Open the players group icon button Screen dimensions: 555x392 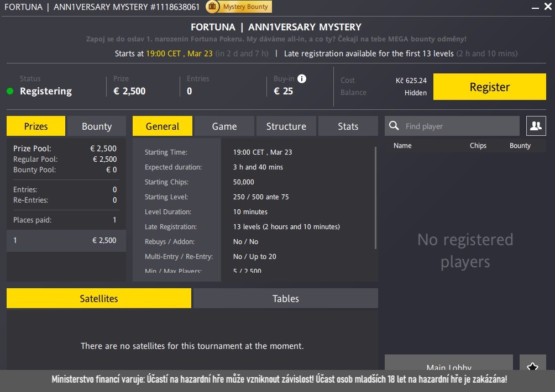click(536, 126)
